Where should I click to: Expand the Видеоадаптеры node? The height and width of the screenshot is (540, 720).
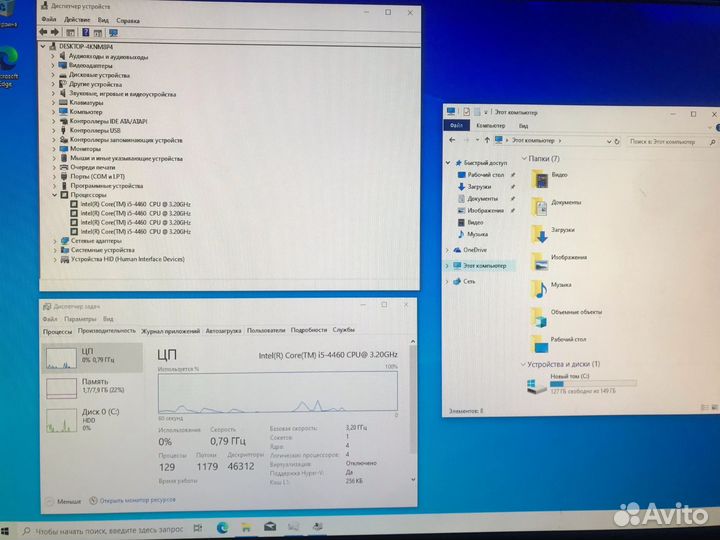pyautogui.click(x=52, y=65)
